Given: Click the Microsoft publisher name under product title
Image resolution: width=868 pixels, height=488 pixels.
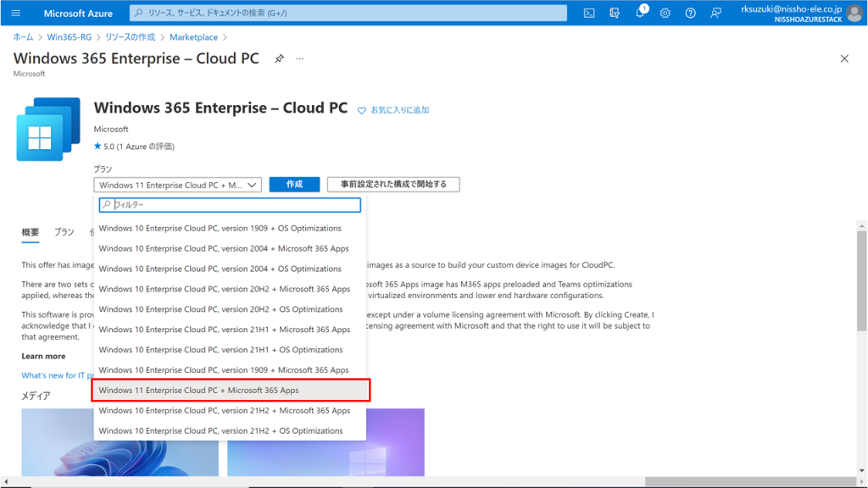Looking at the screenshot, I should 111,129.
